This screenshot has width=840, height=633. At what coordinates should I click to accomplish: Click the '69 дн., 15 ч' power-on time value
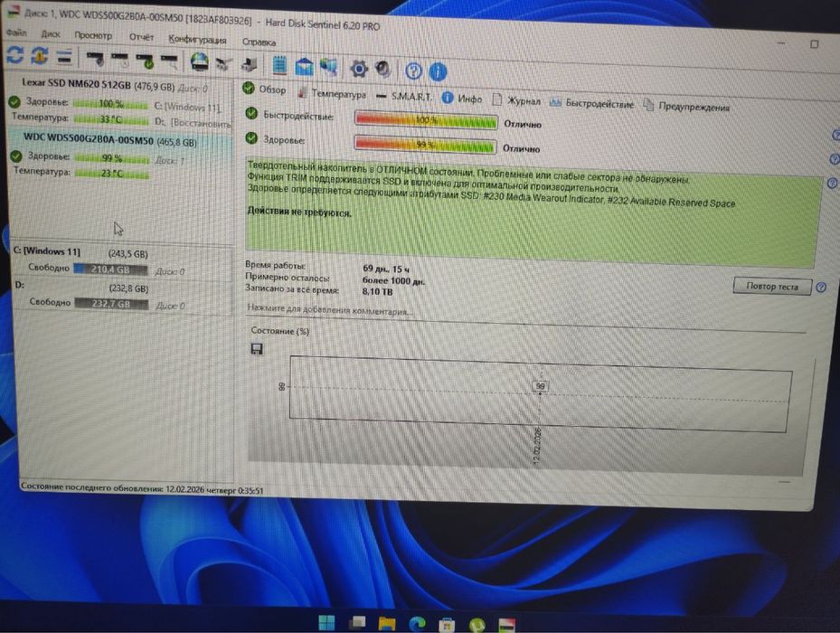coord(386,269)
